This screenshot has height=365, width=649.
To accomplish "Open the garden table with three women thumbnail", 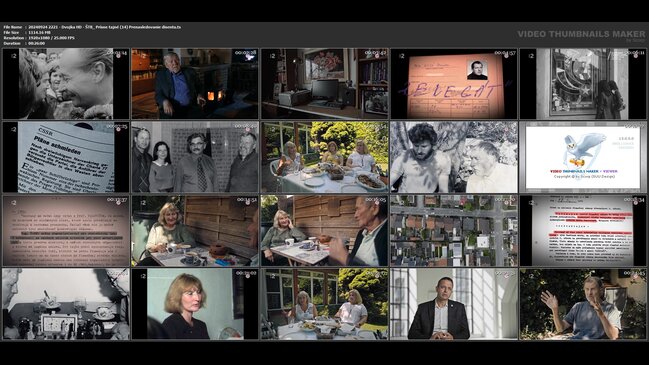I will (324, 157).
